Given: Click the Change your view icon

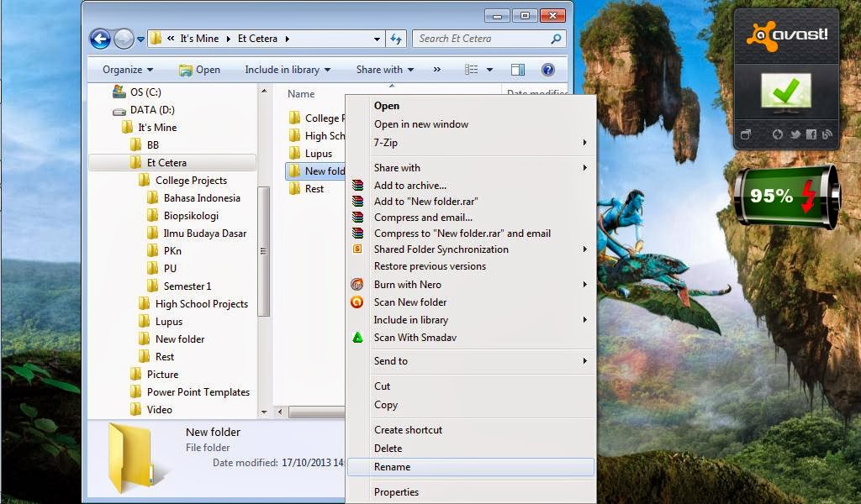Looking at the screenshot, I should pos(471,70).
